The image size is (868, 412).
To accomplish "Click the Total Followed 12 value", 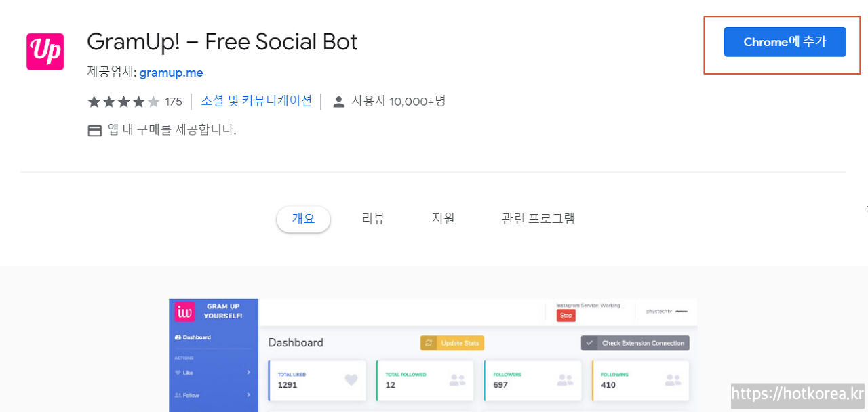I will 390,385.
